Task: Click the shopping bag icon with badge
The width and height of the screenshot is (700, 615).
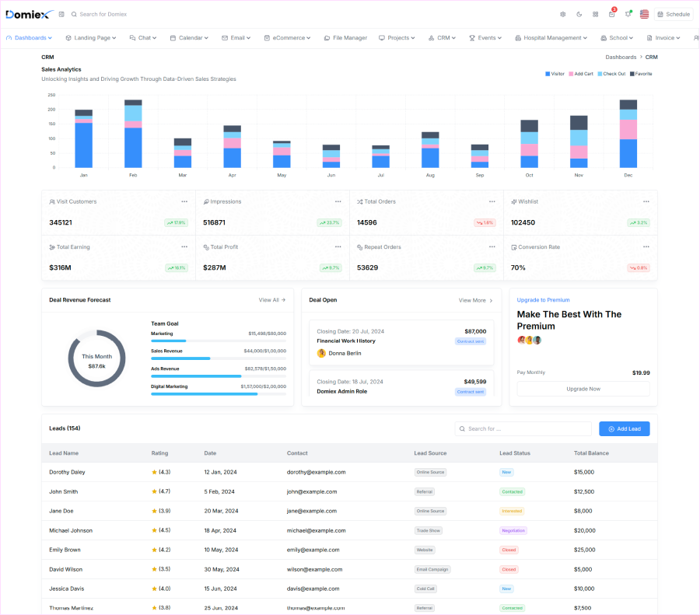Action: click(611, 14)
